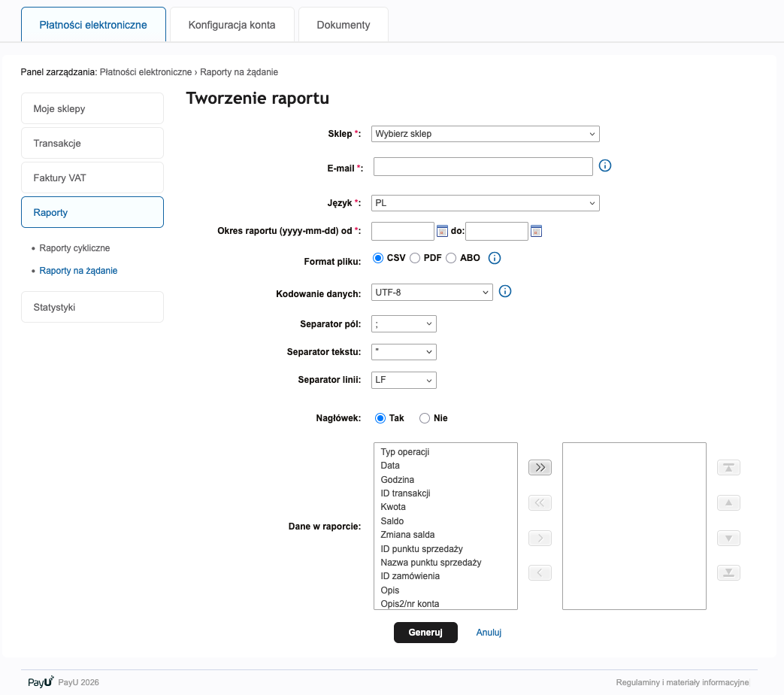Click into the E-mail input field

(x=483, y=167)
